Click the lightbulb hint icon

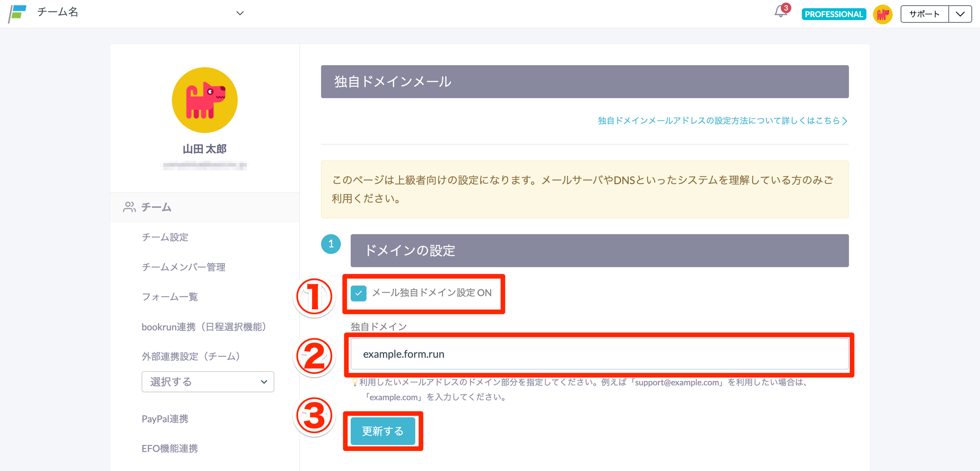coord(355,382)
